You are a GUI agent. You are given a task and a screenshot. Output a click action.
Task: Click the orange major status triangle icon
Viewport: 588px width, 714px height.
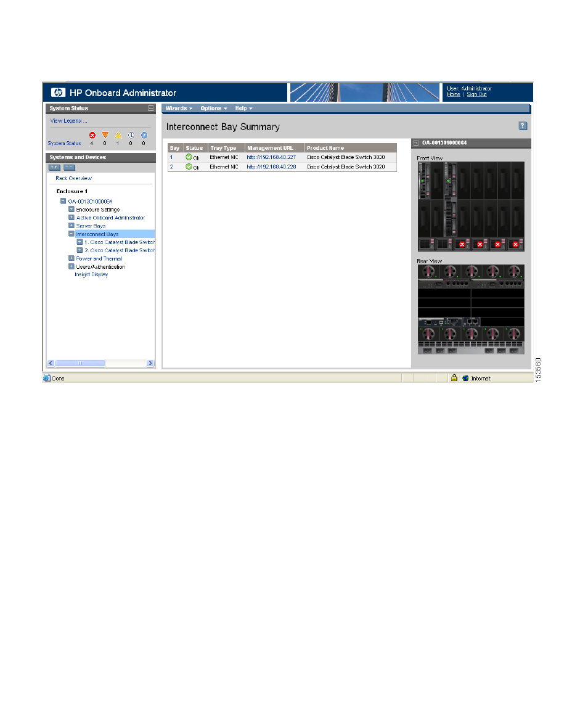pyautogui.click(x=105, y=135)
